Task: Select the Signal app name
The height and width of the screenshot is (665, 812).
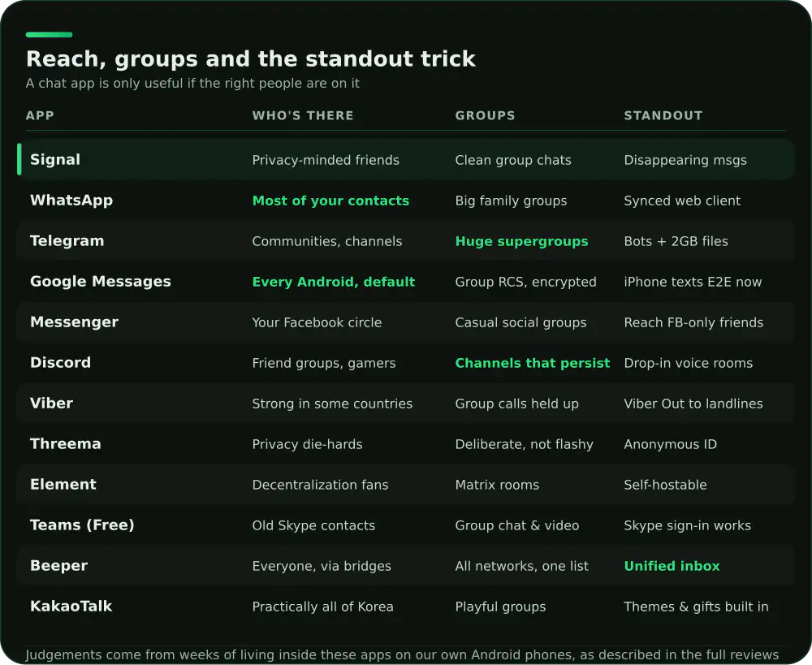Action: (55, 159)
